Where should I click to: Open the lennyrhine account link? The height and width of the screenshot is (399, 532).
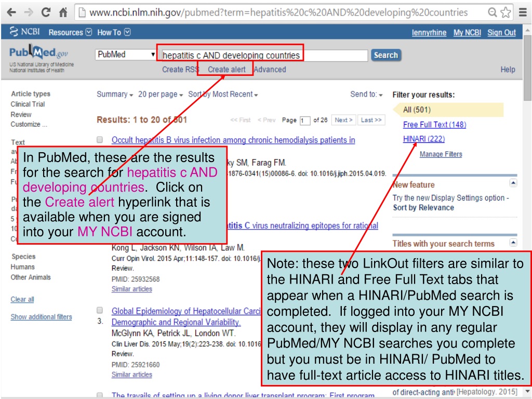(429, 33)
